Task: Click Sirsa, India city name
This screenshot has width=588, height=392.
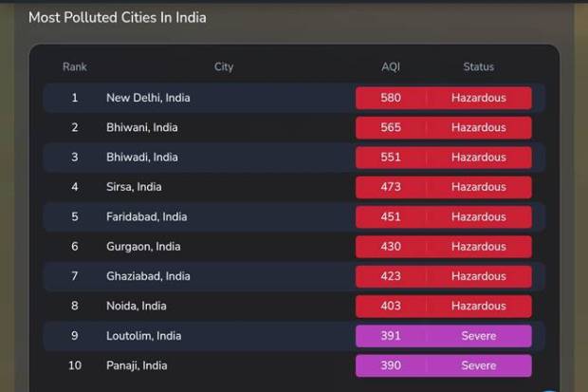Action: [x=134, y=187]
